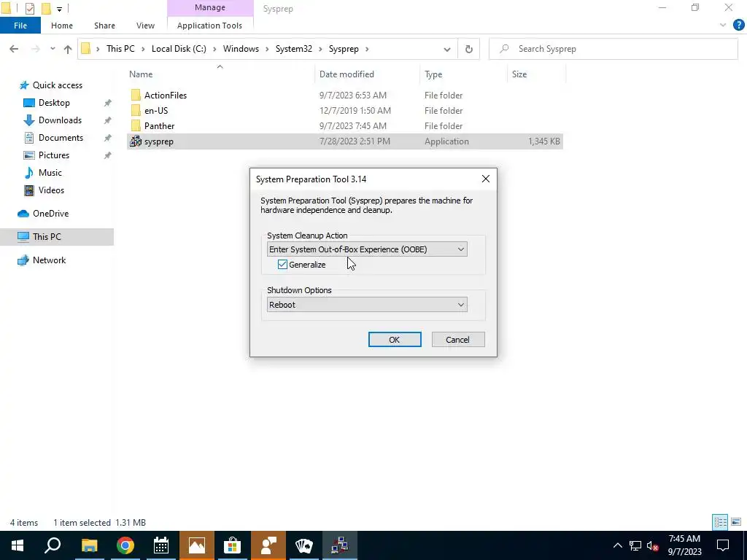Open the ActionFiles folder
Image resolution: width=747 pixels, height=560 pixels.
[166, 96]
